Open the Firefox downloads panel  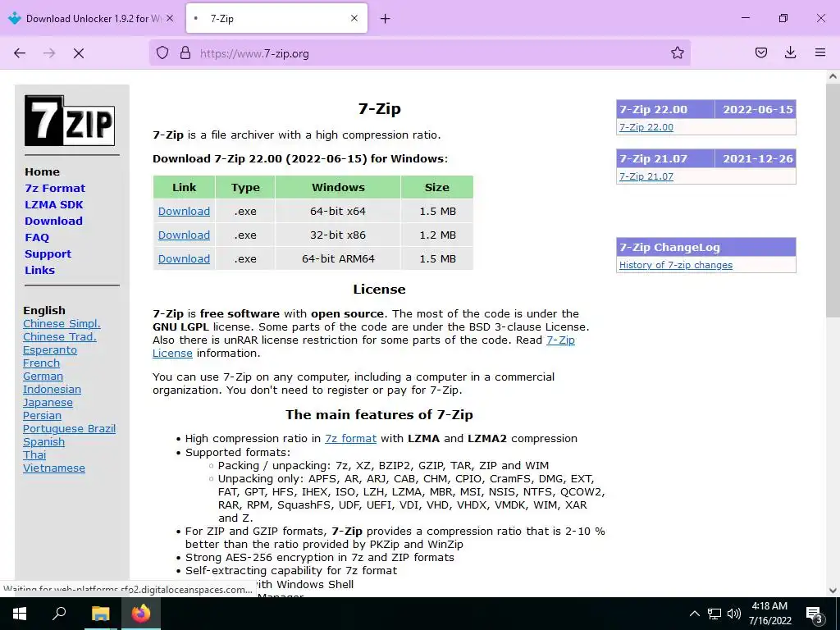pyautogui.click(x=790, y=52)
